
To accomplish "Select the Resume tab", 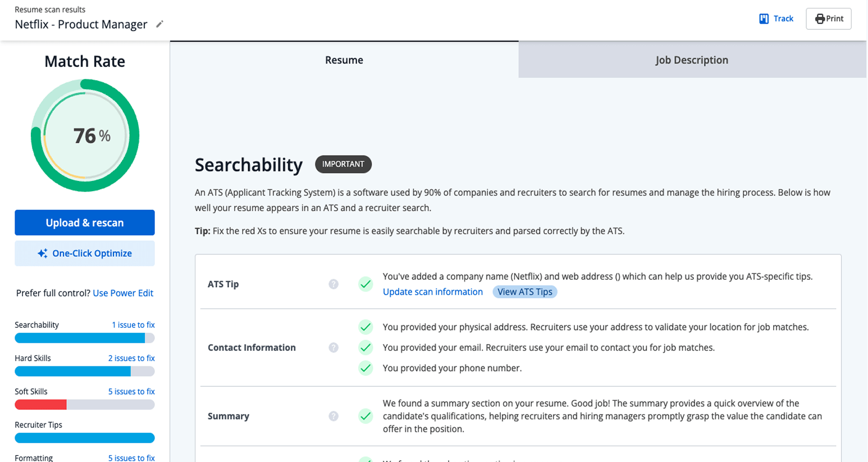I will tap(344, 60).
